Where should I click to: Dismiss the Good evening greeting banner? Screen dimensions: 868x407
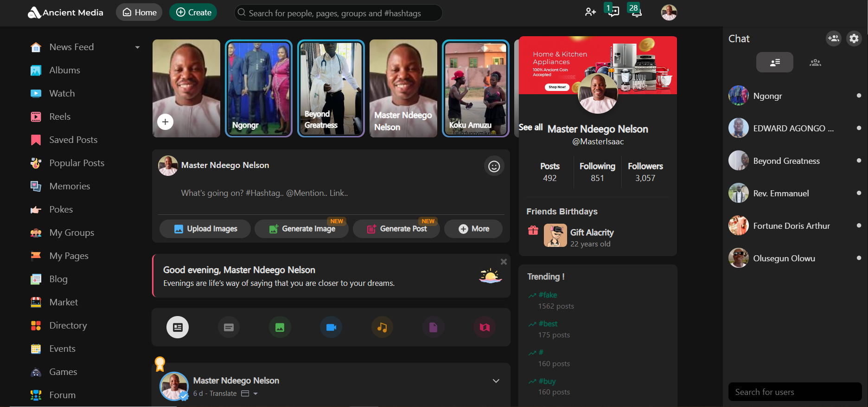click(504, 262)
